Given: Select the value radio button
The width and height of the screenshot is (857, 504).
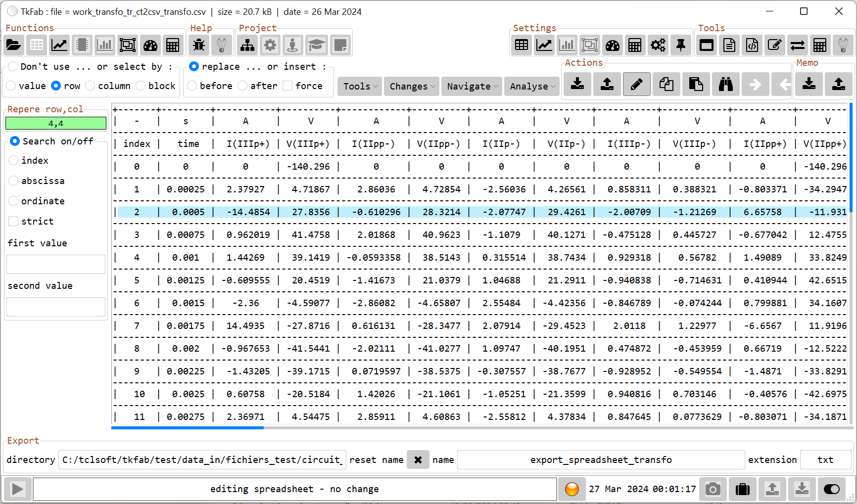Looking at the screenshot, I should tap(11, 86).
